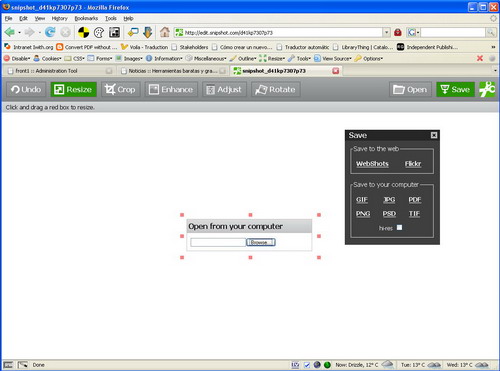Expand the Web Developer Images dropdown

(x=129, y=58)
